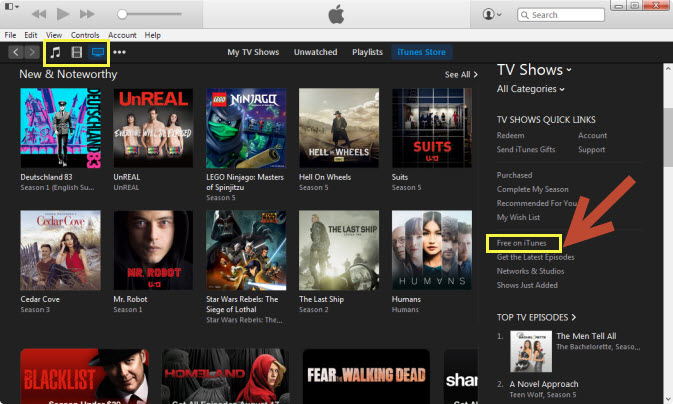This screenshot has width=673, height=404.
Task: Open the account user icon menu
Action: pyautogui.click(x=492, y=14)
